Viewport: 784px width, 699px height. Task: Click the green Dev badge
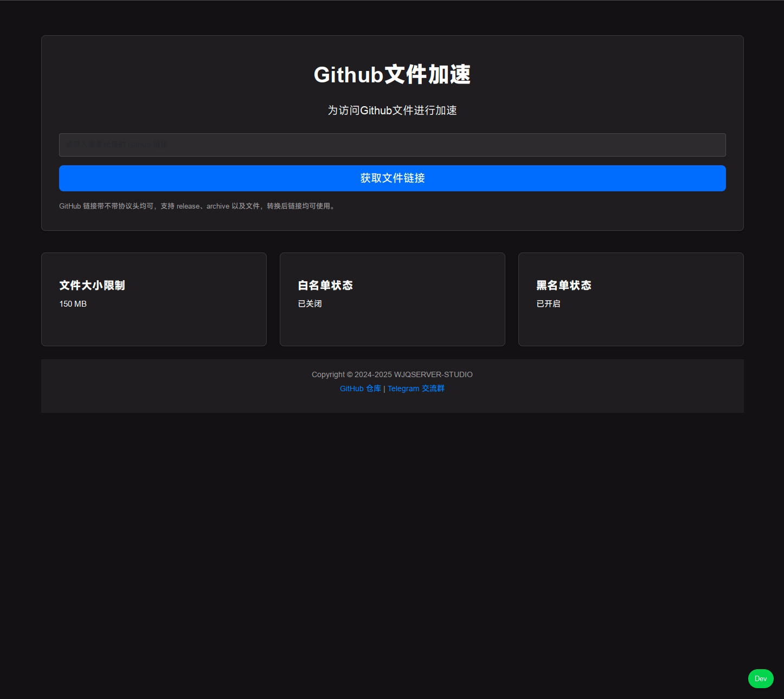[761, 678]
